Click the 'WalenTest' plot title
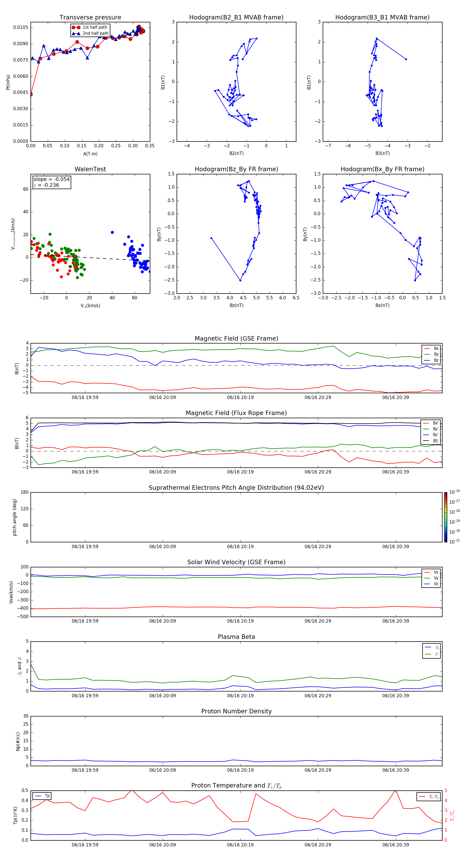 click(90, 169)
